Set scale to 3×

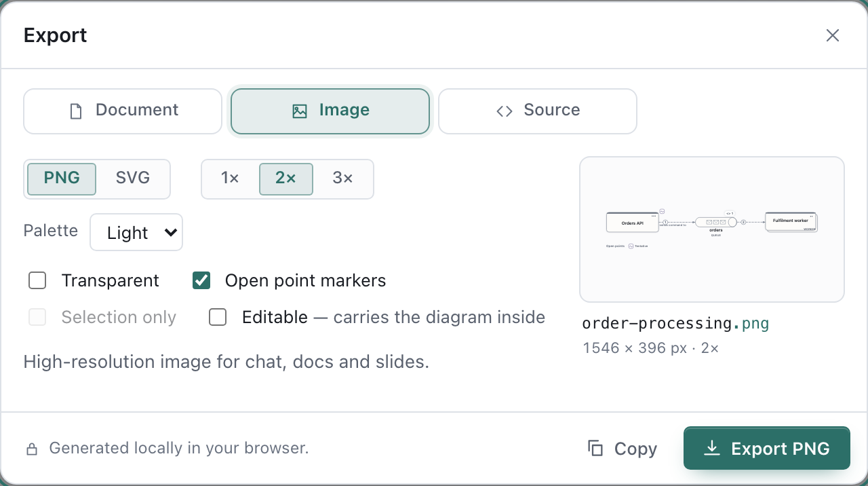[342, 179]
